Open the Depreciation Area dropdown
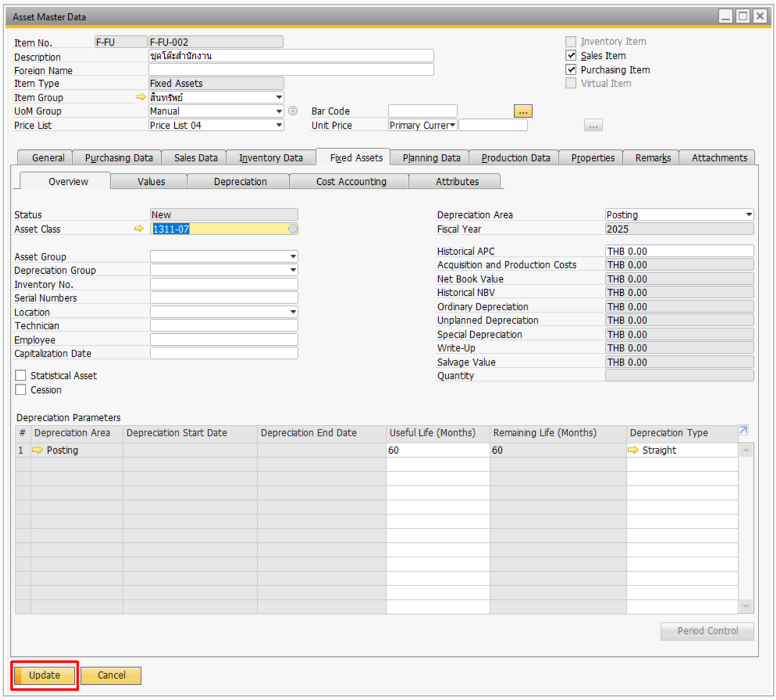Image resolution: width=776 pixels, height=700 pixels. [x=749, y=215]
